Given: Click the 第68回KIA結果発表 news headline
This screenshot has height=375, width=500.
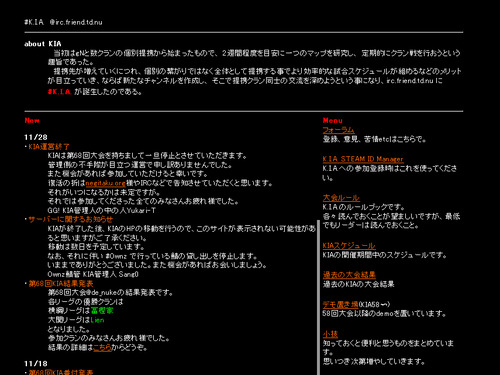Looking at the screenshot, I should (61, 284).
